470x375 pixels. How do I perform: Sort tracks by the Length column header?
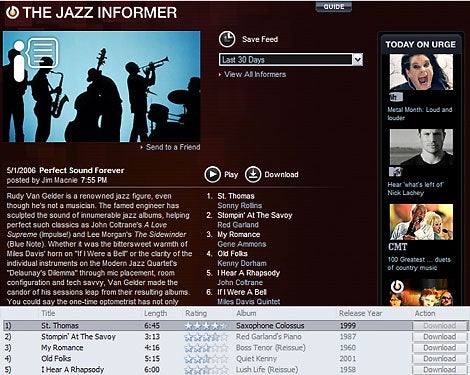coord(155,313)
